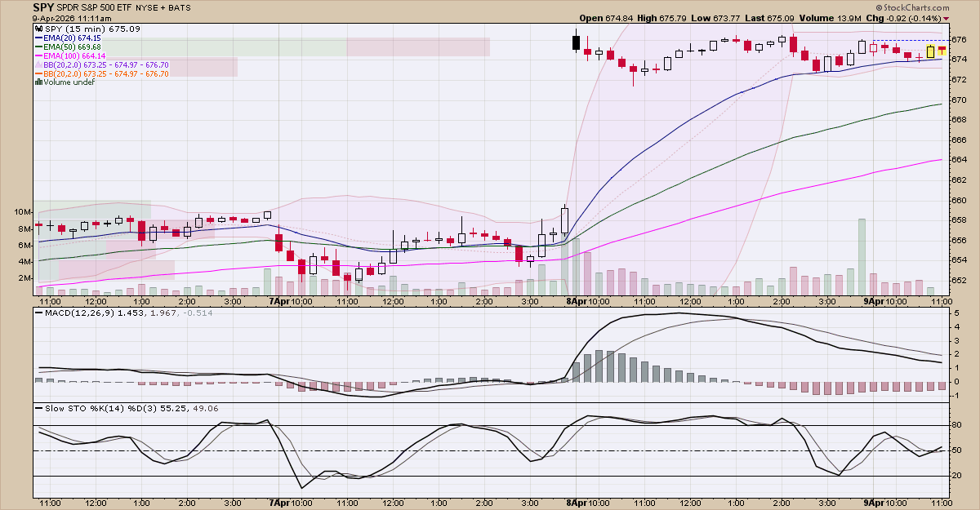Click the yellow-highlighted hollow latest candle
The height and width of the screenshot is (510, 980).
click(x=930, y=51)
